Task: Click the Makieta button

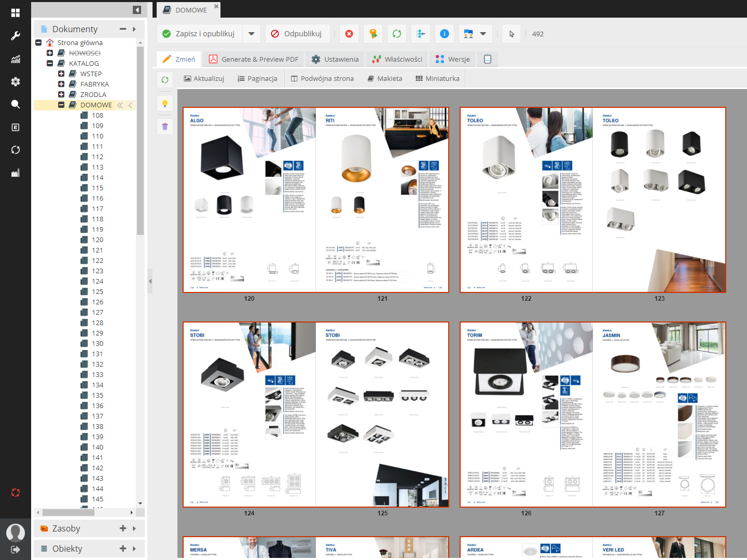Action: (384, 78)
